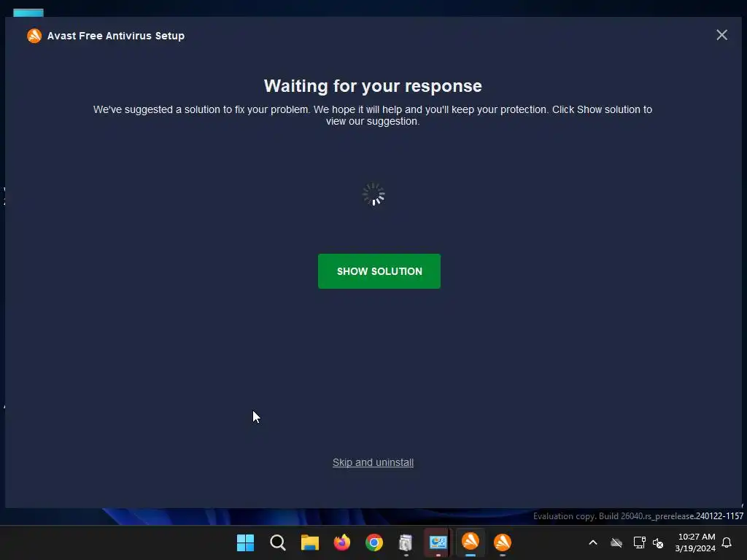Switch to the active Avast taskbar icon
Screen dimensions: 747x560
(x=471, y=542)
